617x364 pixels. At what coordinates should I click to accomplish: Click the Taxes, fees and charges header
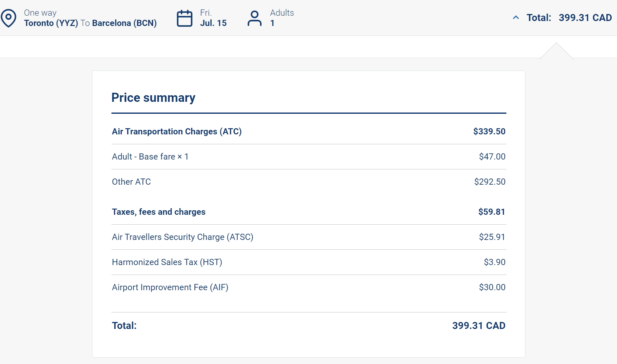(158, 212)
